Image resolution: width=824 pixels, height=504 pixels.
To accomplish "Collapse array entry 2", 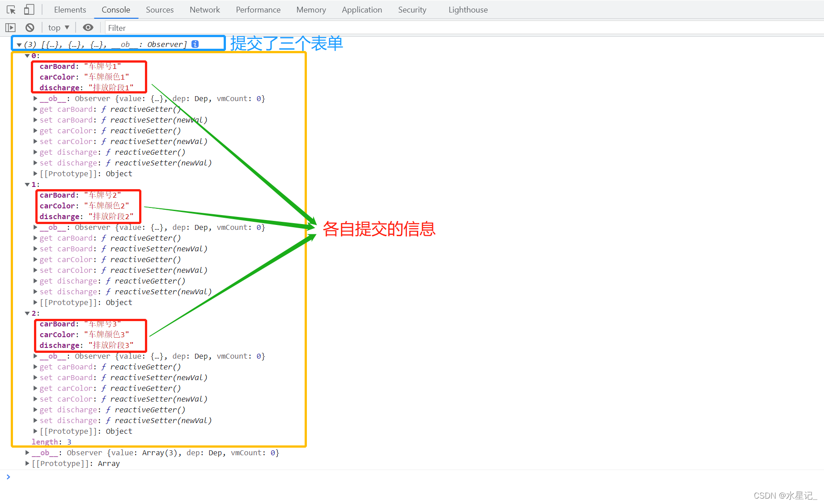I will [27, 313].
